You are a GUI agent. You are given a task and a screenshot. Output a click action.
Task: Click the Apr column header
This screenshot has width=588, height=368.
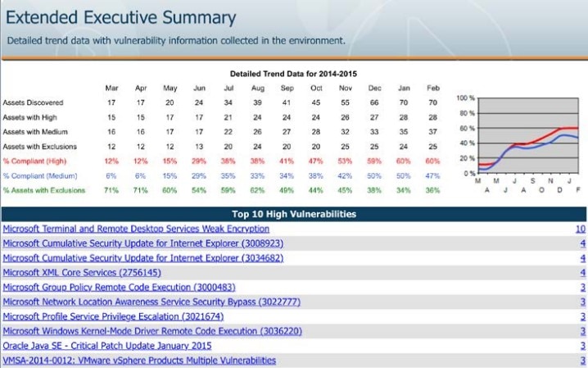click(x=141, y=89)
